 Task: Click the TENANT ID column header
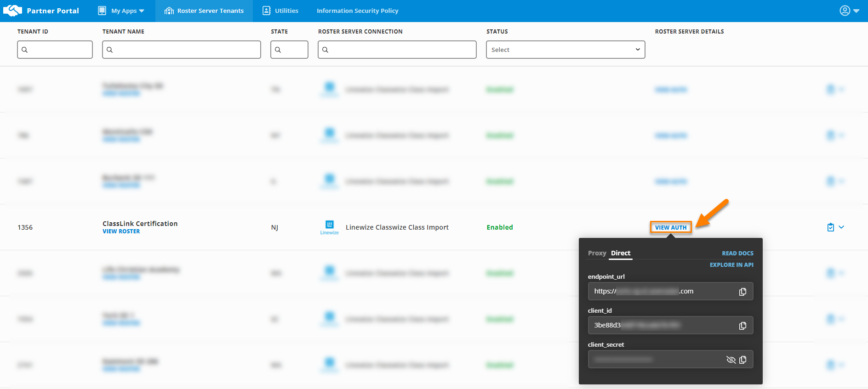coord(33,32)
